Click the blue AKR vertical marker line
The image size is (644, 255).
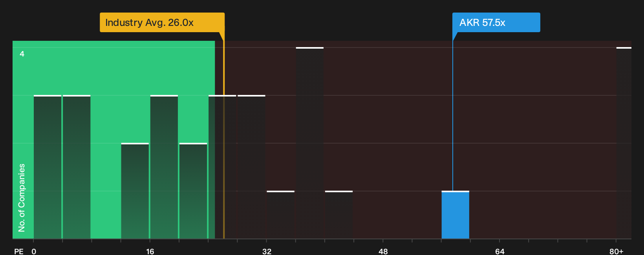point(453,116)
